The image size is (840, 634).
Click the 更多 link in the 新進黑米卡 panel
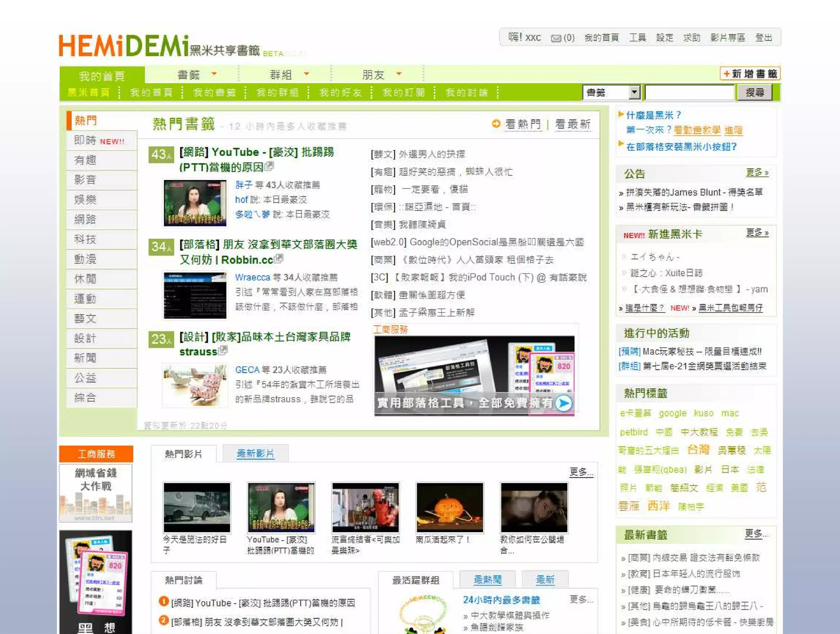(x=757, y=233)
